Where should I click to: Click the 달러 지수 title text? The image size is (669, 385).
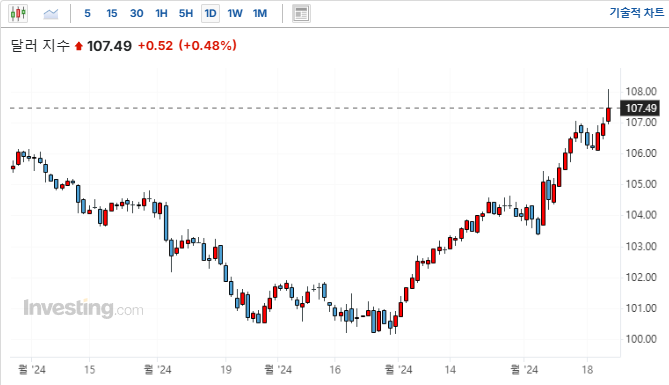click(40, 45)
